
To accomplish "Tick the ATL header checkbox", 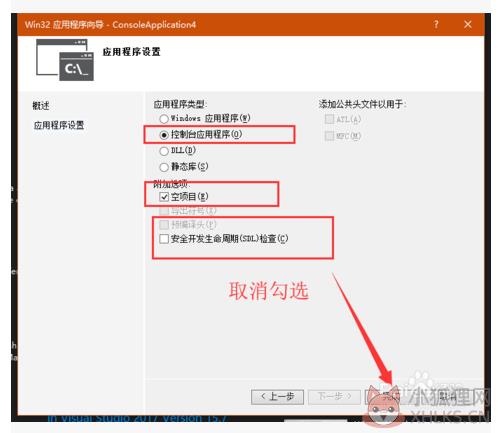I will 329,119.
